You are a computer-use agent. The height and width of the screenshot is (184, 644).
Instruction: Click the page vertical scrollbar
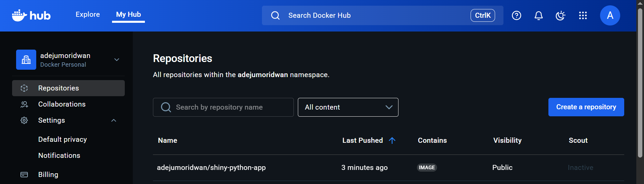[640, 83]
